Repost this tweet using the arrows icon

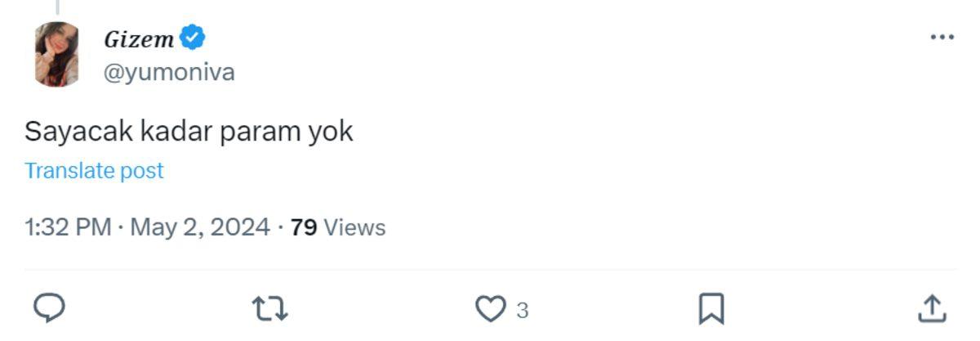[x=270, y=309]
